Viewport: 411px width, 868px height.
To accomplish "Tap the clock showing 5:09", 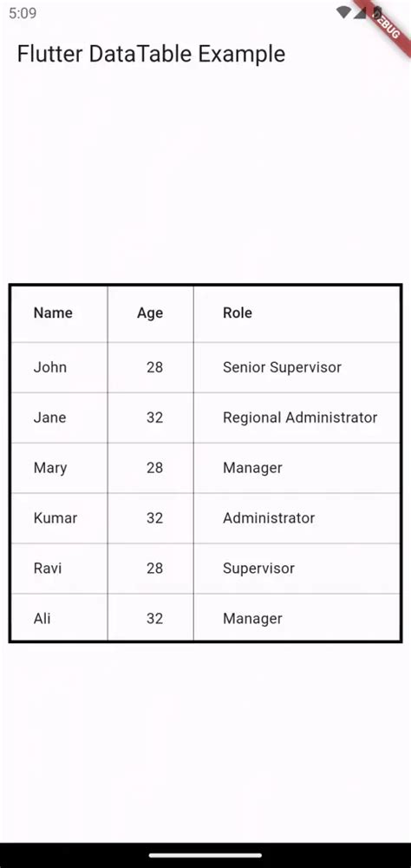I will click(23, 13).
